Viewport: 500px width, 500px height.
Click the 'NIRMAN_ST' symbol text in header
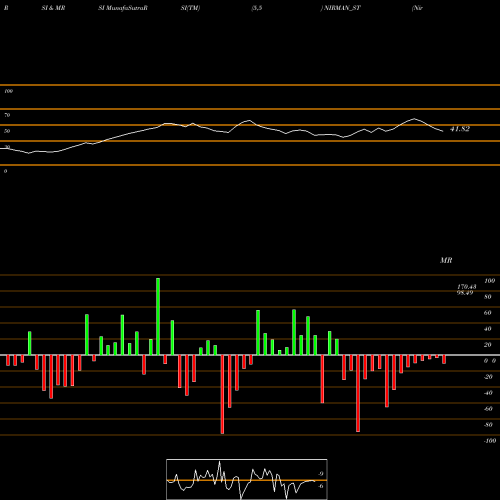(x=342, y=8)
